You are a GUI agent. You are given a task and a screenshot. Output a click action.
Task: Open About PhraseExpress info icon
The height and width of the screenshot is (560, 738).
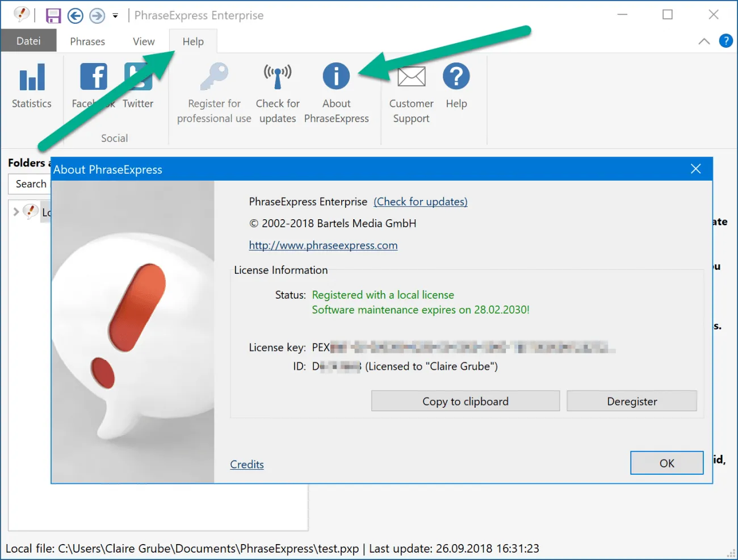tap(336, 76)
